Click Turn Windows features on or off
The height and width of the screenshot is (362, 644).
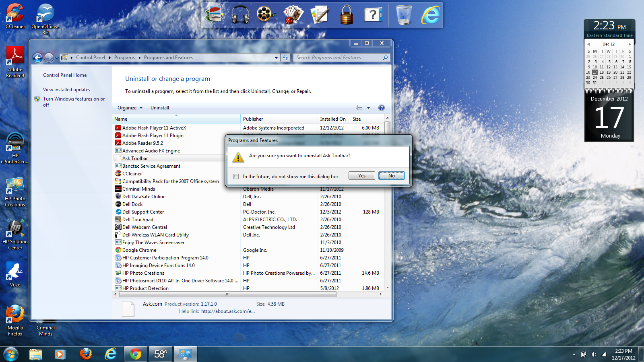click(74, 102)
